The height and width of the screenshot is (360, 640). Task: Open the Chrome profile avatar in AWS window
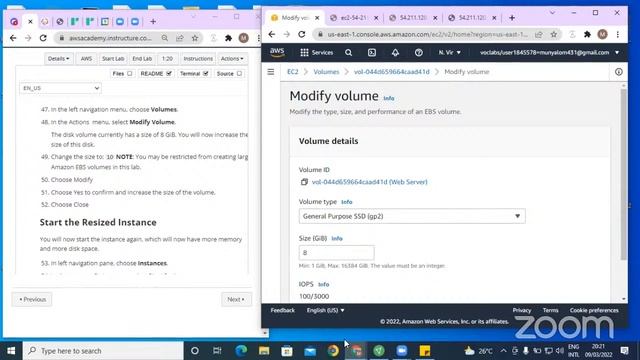602,34
